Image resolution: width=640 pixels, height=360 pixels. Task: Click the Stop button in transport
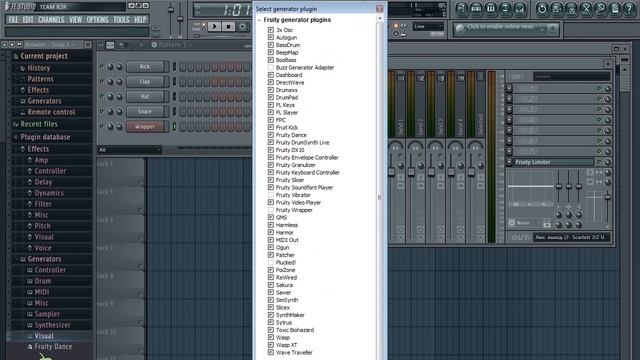coord(228,27)
